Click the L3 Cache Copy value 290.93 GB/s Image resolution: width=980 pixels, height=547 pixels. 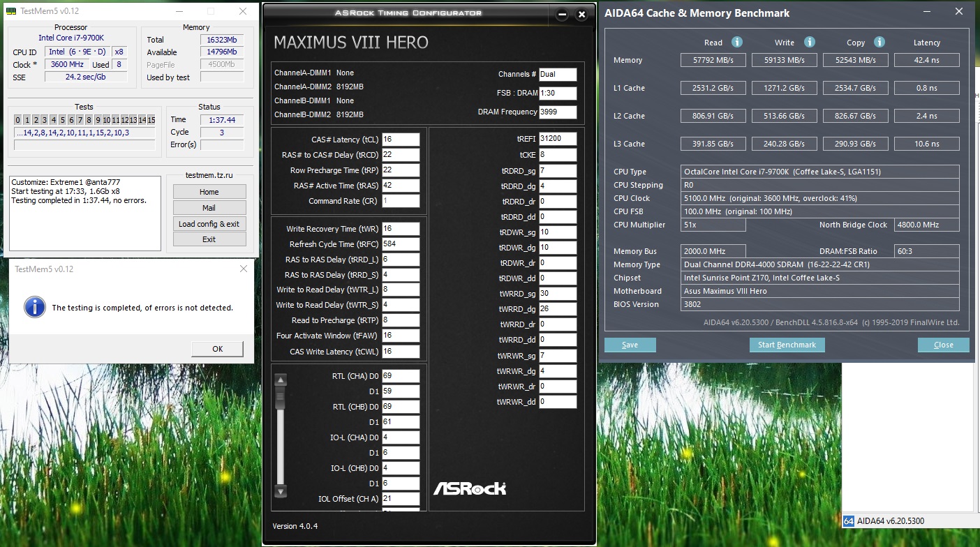[856, 144]
